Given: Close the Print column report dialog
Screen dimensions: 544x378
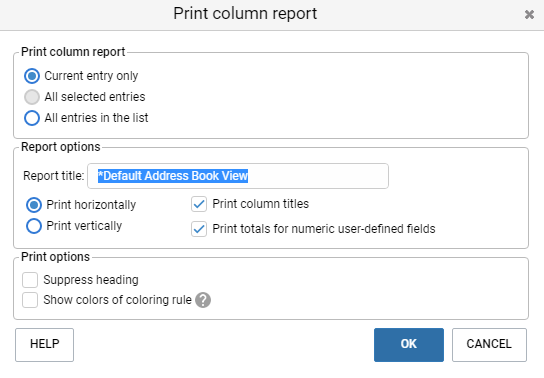Looking at the screenshot, I should [529, 15].
